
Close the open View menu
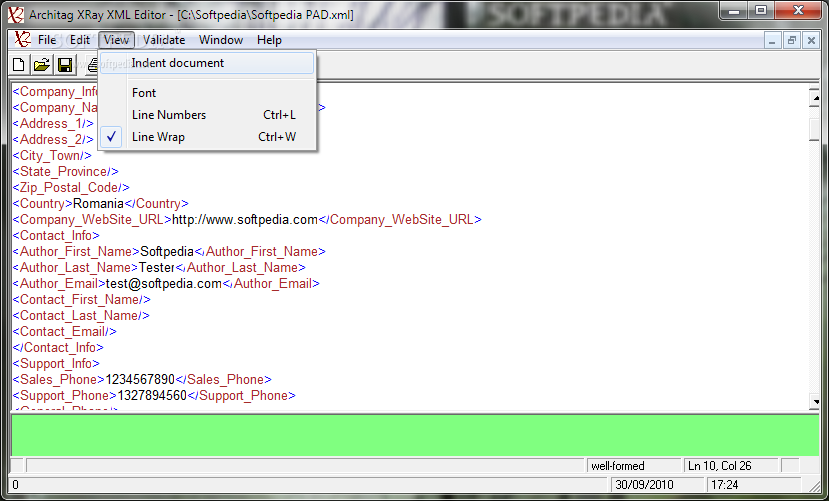116,40
